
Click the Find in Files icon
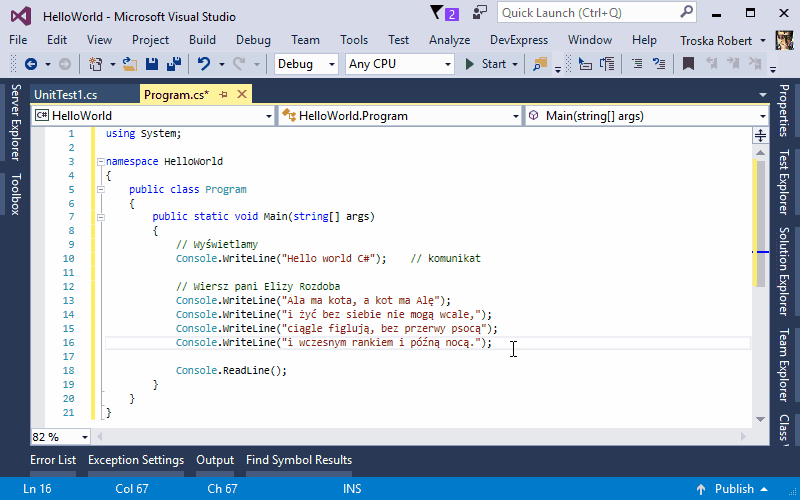(540, 64)
